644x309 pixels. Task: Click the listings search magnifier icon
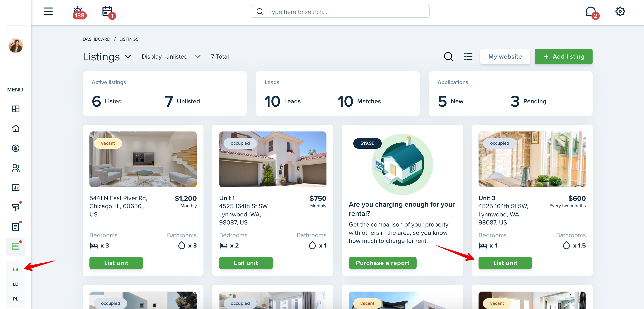click(449, 57)
